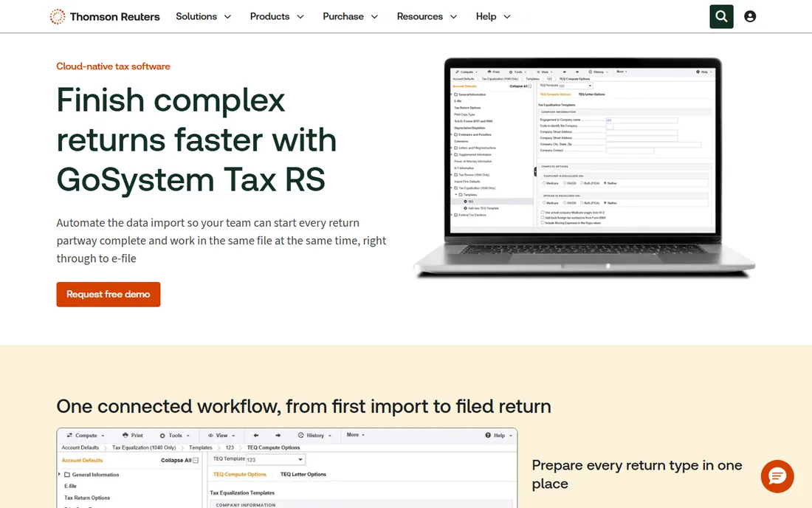Image resolution: width=812 pixels, height=508 pixels.
Task: Check 'Add back foreign tax exclusion' on laptop
Action: (x=543, y=218)
